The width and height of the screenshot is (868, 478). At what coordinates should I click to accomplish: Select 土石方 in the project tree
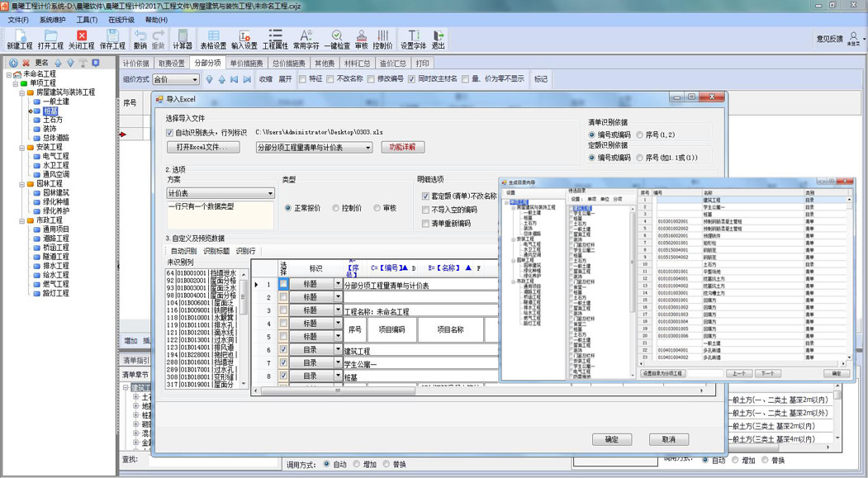coord(52,120)
